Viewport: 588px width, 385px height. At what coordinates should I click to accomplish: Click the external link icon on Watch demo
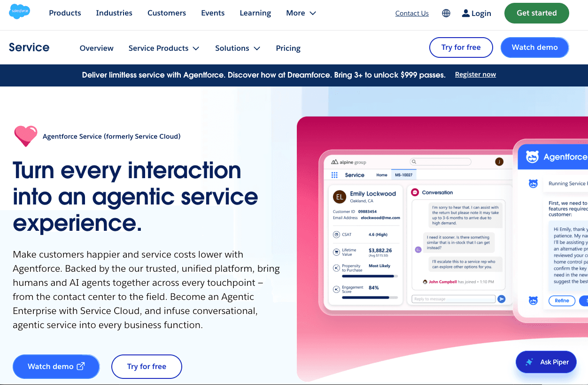pos(81,366)
